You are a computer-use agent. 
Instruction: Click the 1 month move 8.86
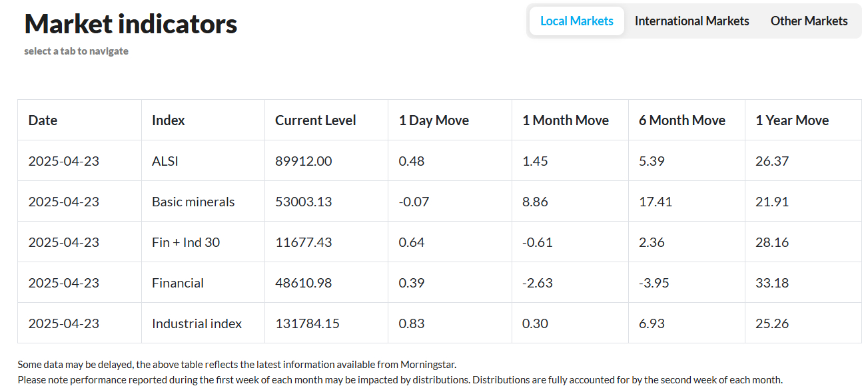click(x=535, y=202)
